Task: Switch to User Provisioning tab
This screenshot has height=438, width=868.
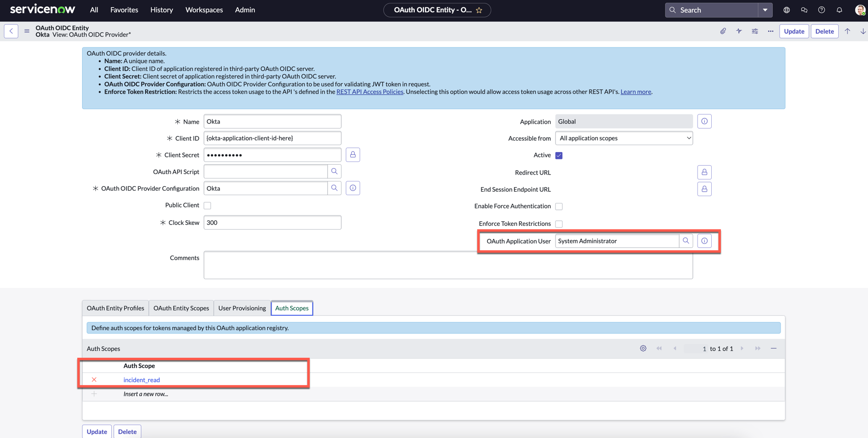Action: point(242,308)
